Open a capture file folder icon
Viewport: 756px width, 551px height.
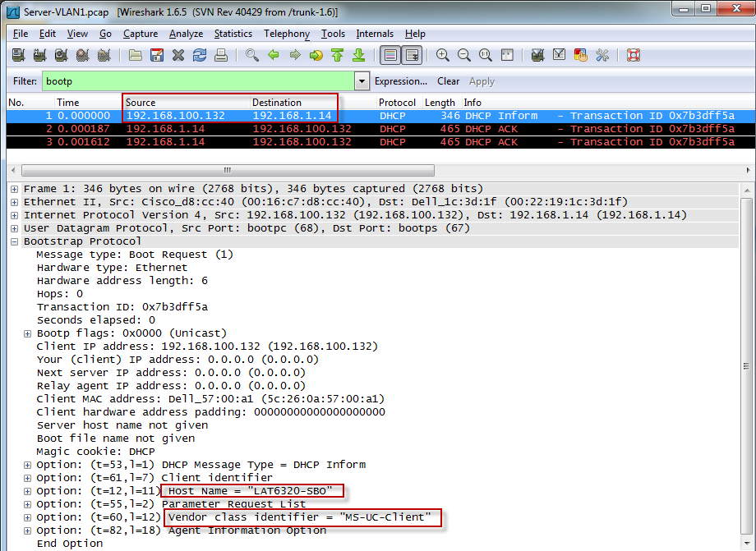coord(136,55)
